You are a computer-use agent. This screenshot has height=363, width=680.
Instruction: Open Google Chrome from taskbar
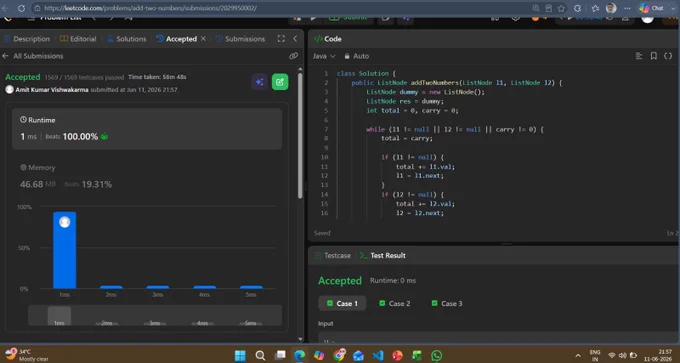(x=339, y=356)
